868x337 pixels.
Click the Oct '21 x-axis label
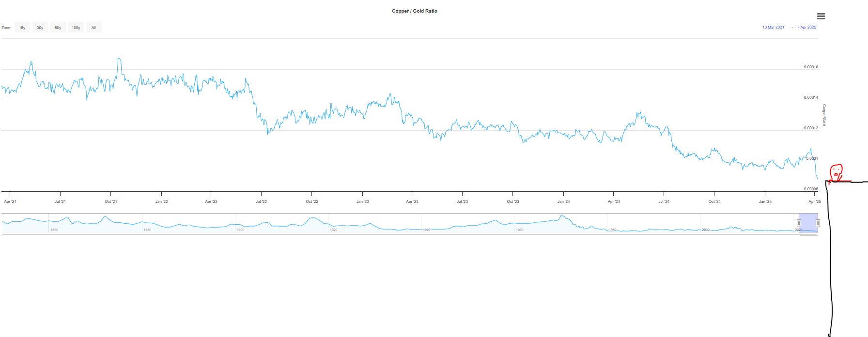tap(111, 201)
